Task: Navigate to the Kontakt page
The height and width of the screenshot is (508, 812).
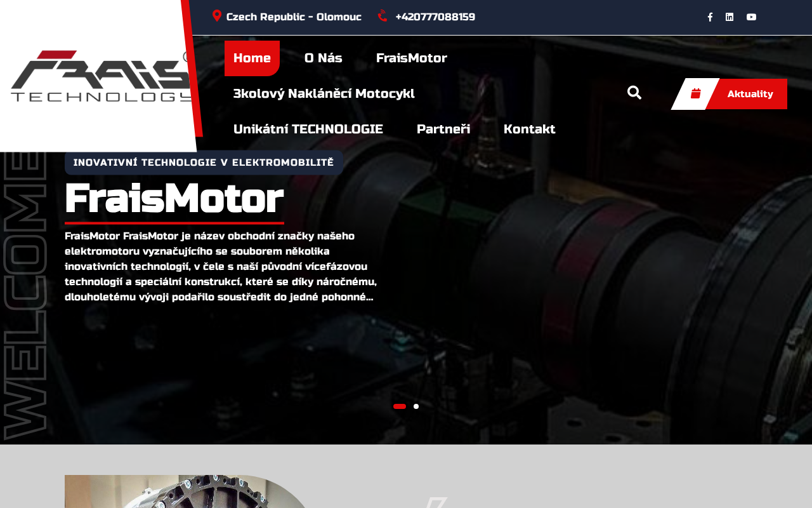Action: coord(530,130)
